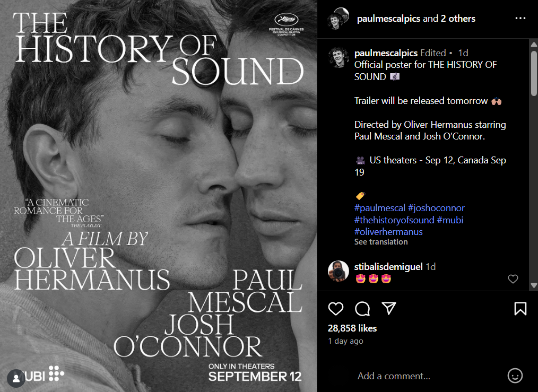The height and width of the screenshot is (392, 538).
Task: Click See translation under the caption
Action: [x=381, y=242]
